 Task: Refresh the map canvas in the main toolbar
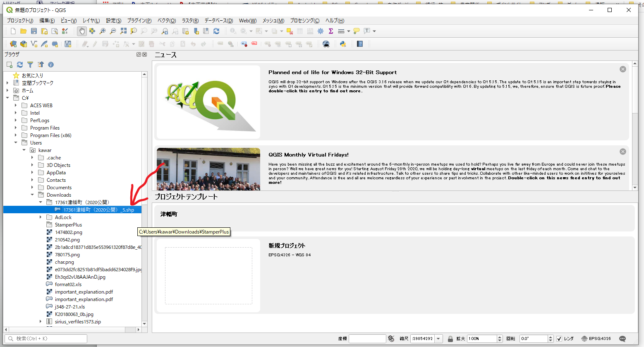click(216, 31)
